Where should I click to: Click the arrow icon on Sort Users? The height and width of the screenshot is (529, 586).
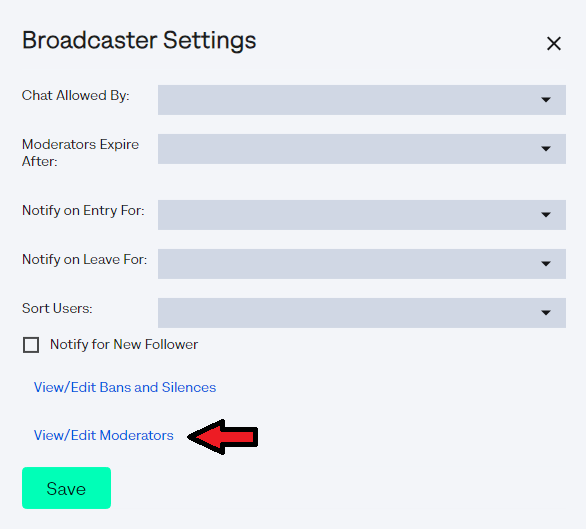click(x=546, y=313)
